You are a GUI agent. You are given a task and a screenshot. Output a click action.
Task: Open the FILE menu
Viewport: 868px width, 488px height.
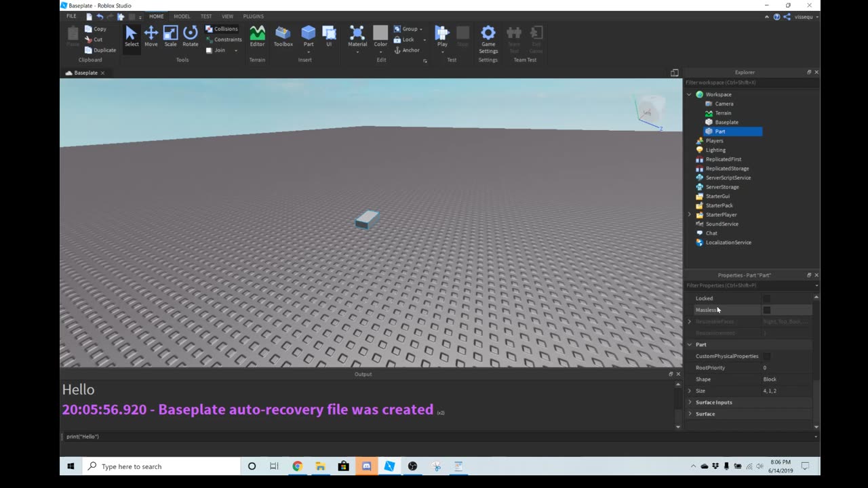coord(71,16)
